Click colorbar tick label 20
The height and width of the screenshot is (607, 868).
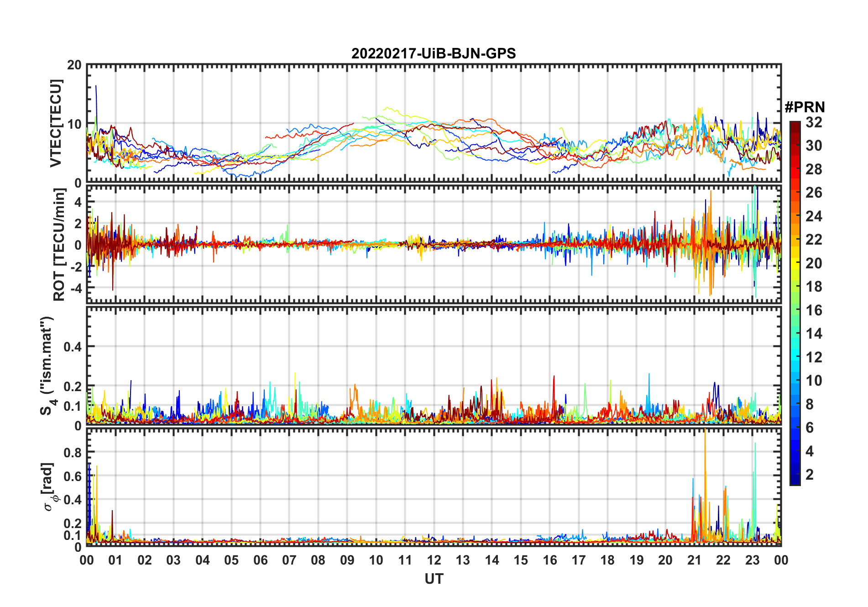coord(814,263)
